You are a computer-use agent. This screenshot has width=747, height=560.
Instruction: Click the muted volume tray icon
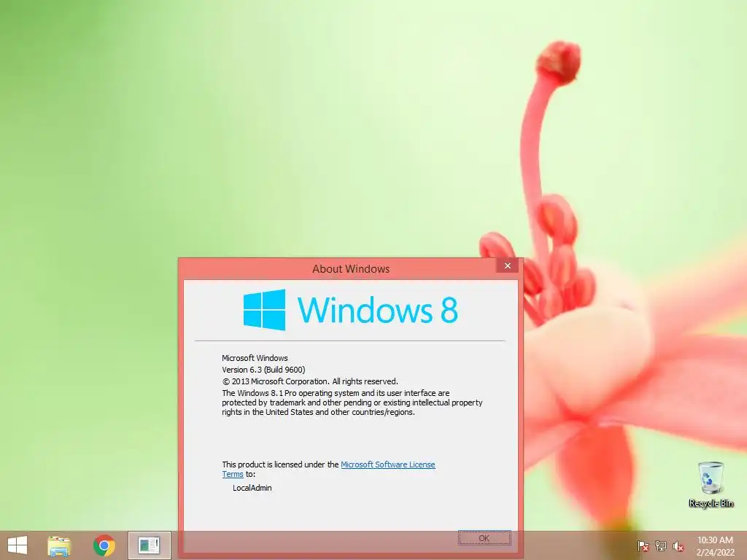click(x=678, y=546)
